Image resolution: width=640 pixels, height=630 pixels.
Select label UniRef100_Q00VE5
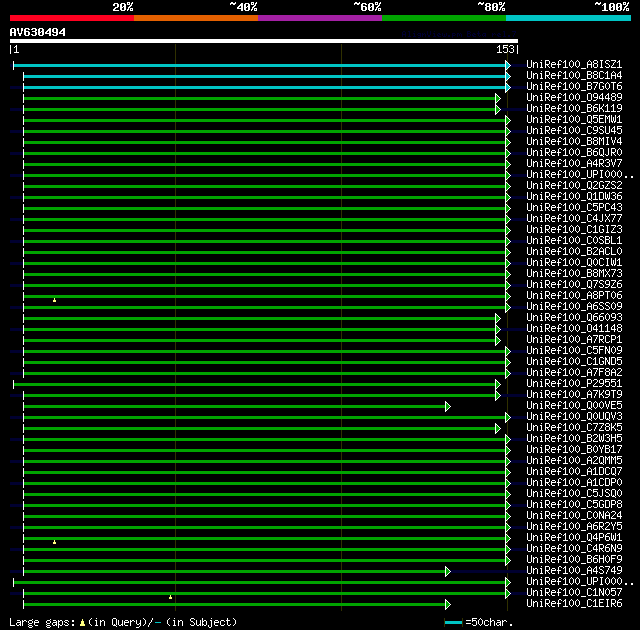coord(574,406)
